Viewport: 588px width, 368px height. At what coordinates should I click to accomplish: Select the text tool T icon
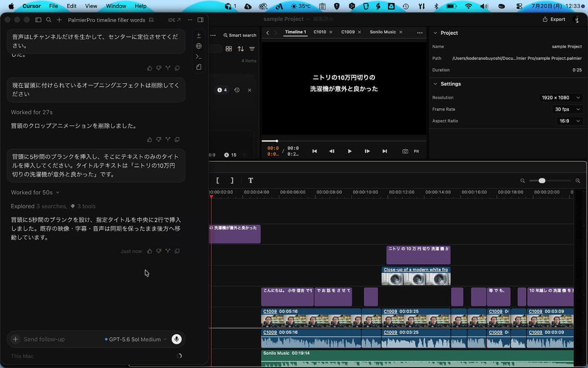coord(250,180)
